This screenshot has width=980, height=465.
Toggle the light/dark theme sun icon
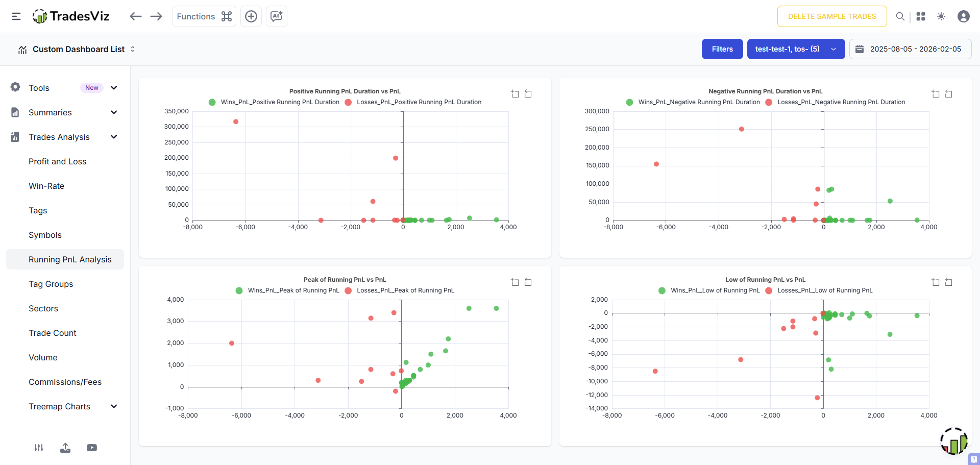(x=941, y=16)
